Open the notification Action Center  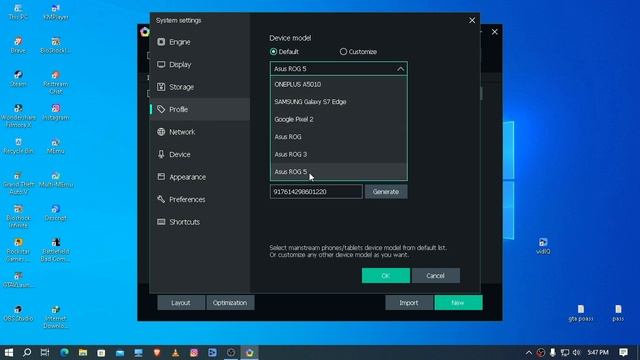[623, 352]
